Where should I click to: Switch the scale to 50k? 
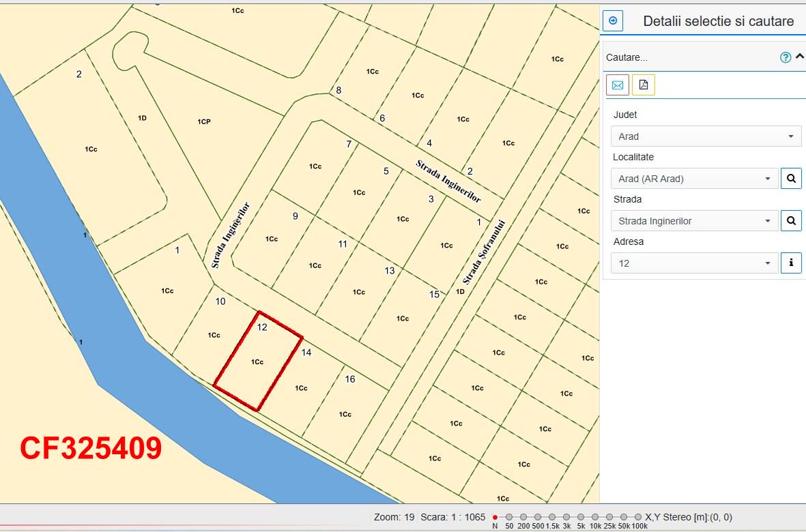(624, 517)
